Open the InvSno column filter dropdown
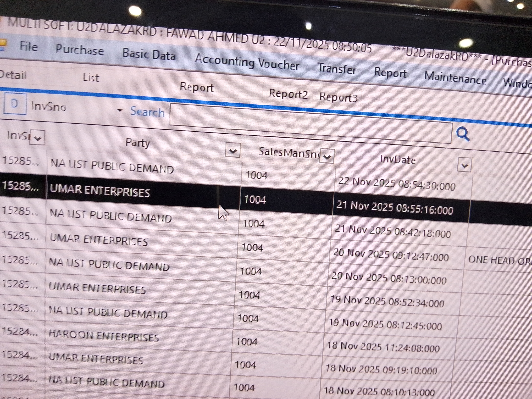Viewport: 532px width, 399px height. click(x=37, y=138)
